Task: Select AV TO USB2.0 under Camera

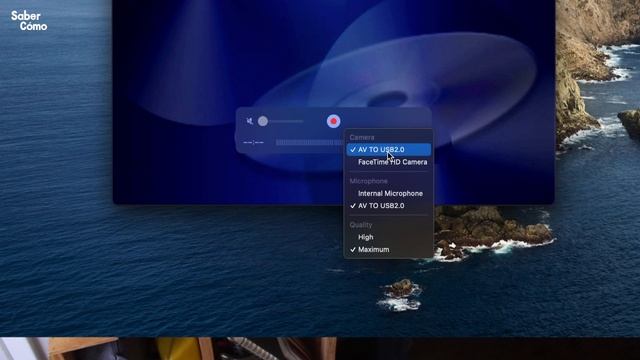Action: [389, 150]
